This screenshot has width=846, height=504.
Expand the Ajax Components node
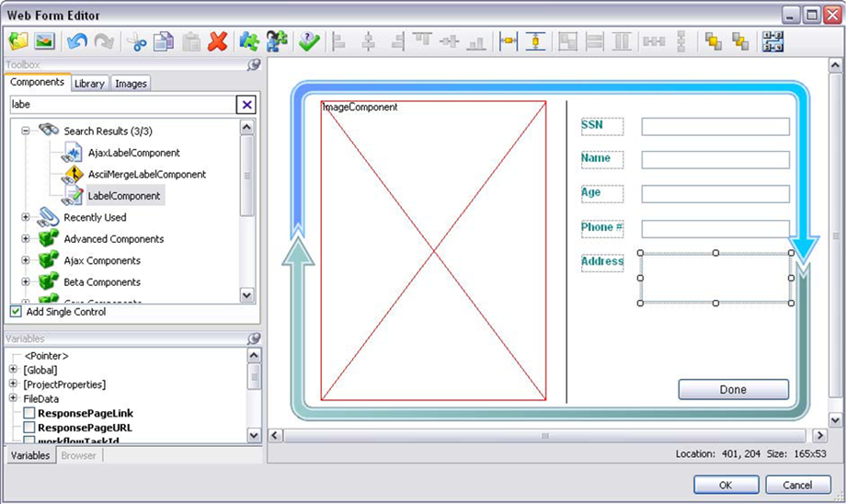[26, 260]
